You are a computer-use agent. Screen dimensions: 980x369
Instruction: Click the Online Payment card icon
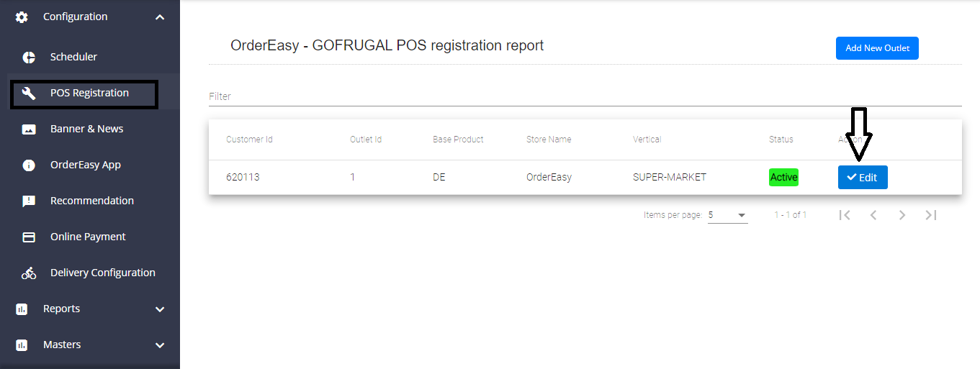coord(29,237)
